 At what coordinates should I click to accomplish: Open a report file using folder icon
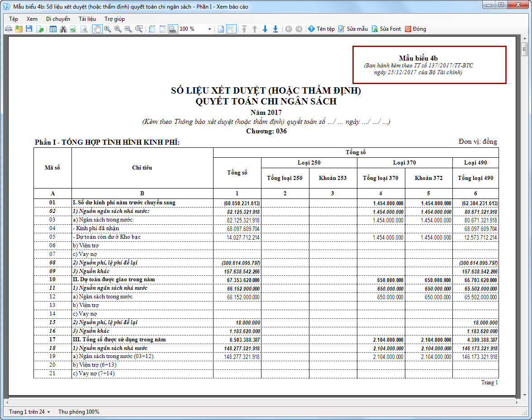coord(19,29)
